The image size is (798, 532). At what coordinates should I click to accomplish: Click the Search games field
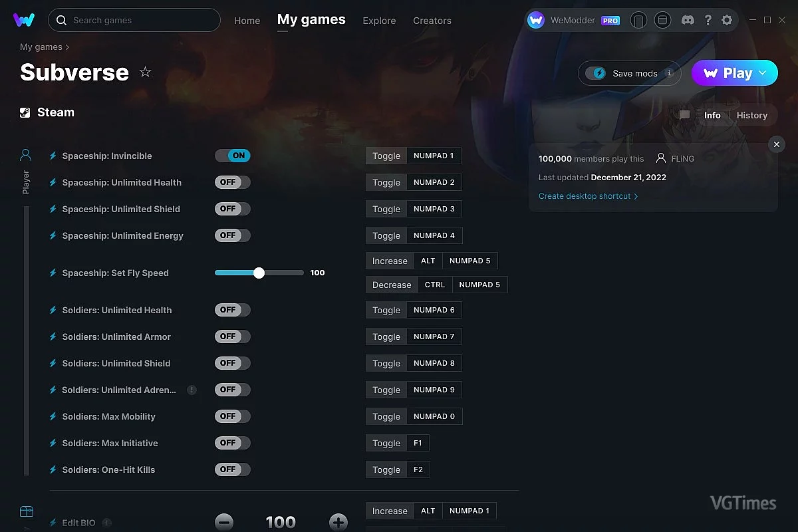pos(134,20)
